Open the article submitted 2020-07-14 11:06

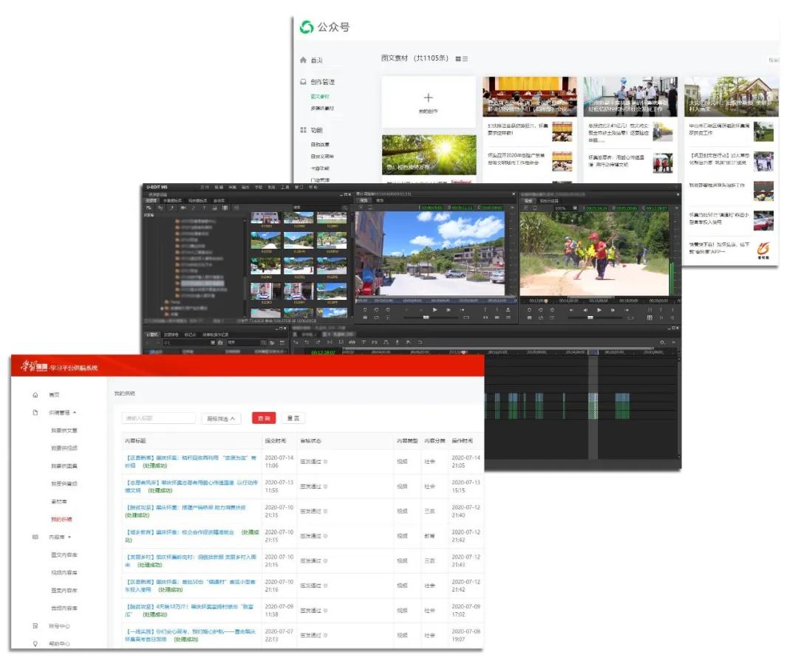191,462
